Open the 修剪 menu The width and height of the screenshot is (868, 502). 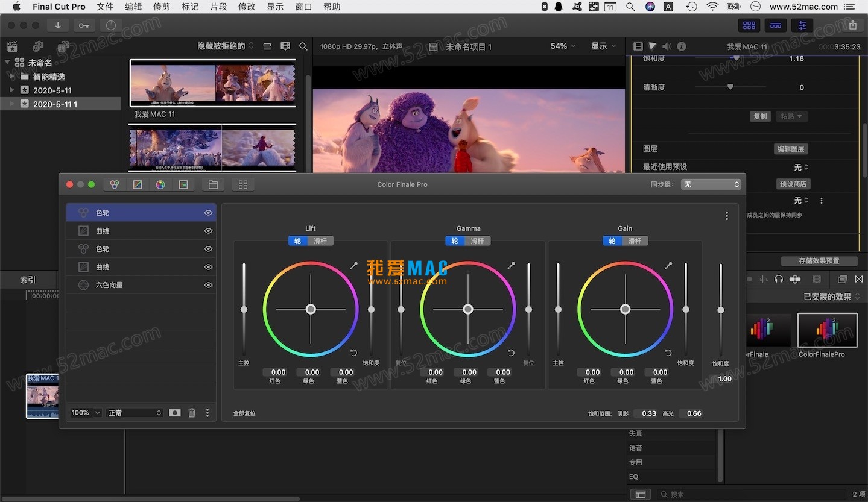tap(162, 7)
